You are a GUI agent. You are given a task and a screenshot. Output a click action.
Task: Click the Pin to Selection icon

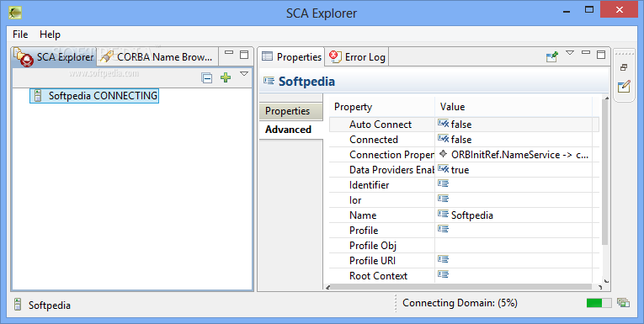[x=552, y=56]
